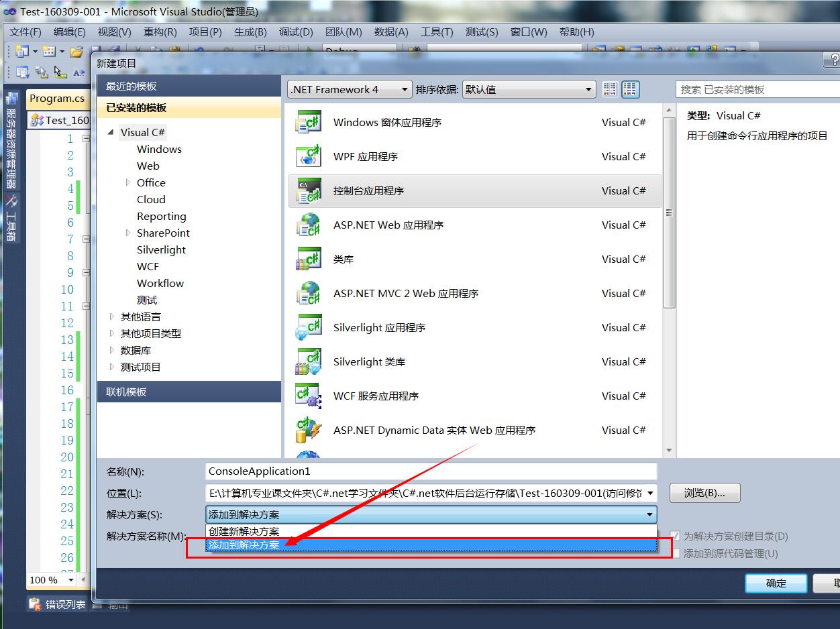Expand the Office tree node

pos(127,182)
